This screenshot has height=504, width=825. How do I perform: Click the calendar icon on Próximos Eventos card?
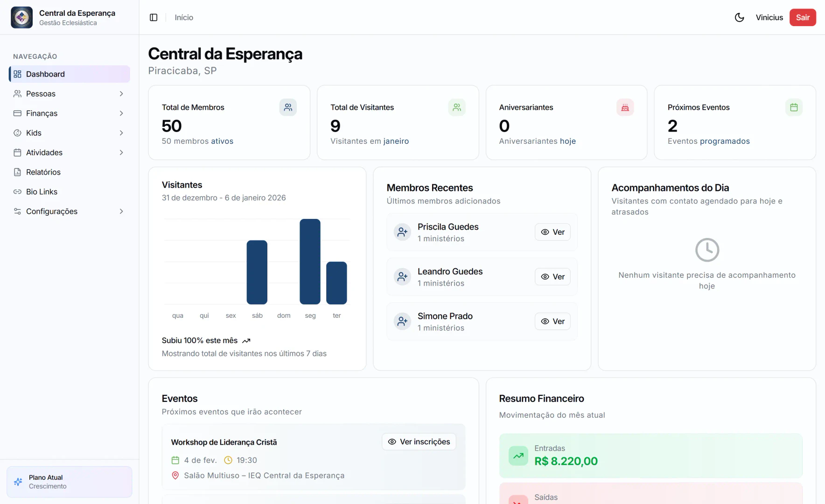[794, 107]
